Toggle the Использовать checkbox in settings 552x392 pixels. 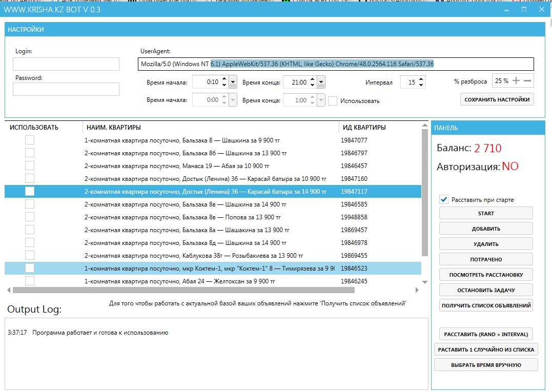point(333,101)
